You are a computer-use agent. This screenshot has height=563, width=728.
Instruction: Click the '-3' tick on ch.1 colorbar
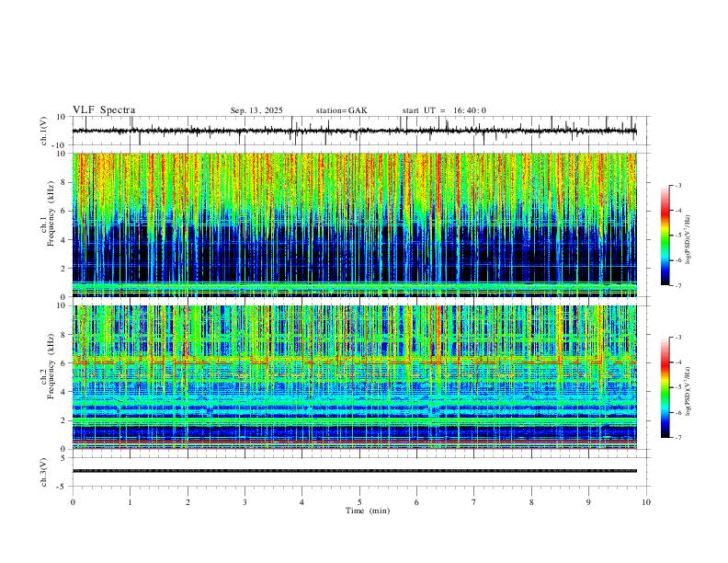(x=677, y=185)
